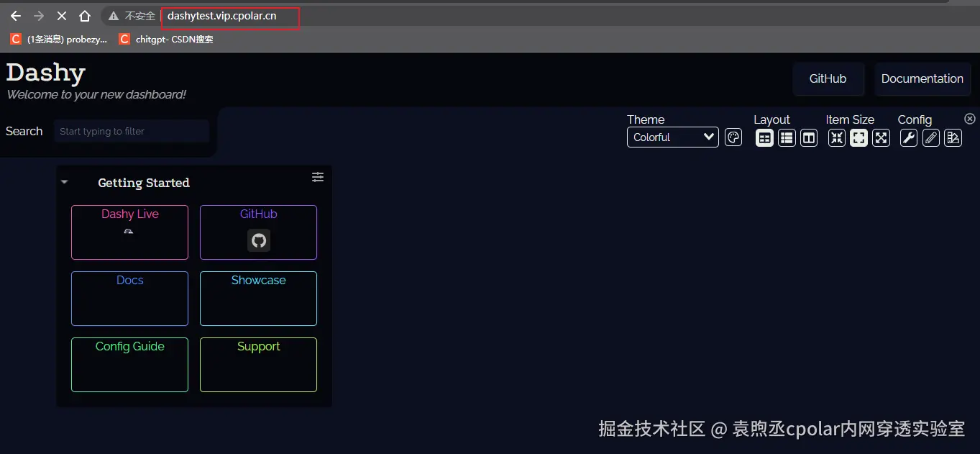Image resolution: width=980 pixels, height=454 pixels.
Task: Open the theme color palette configurator
Action: [733, 137]
